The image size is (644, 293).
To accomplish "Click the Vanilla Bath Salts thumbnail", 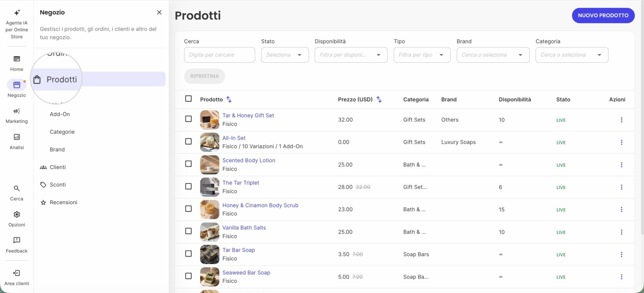I will point(210,232).
